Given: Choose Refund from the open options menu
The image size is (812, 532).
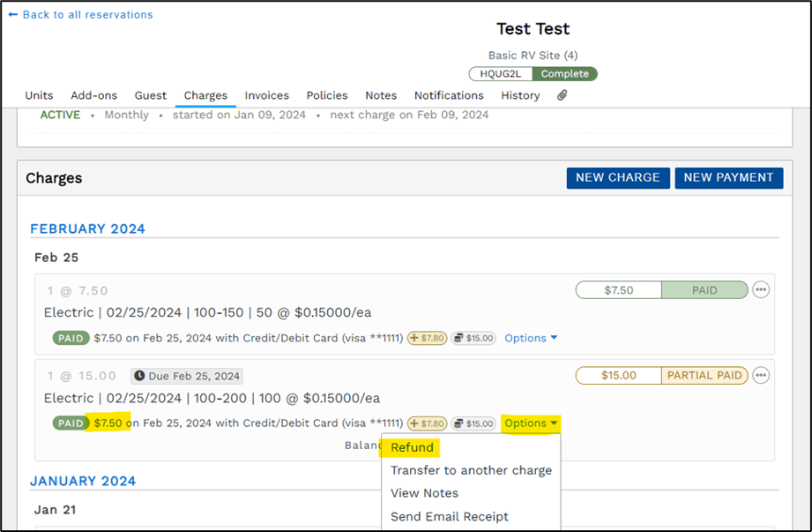Looking at the screenshot, I should [411, 447].
